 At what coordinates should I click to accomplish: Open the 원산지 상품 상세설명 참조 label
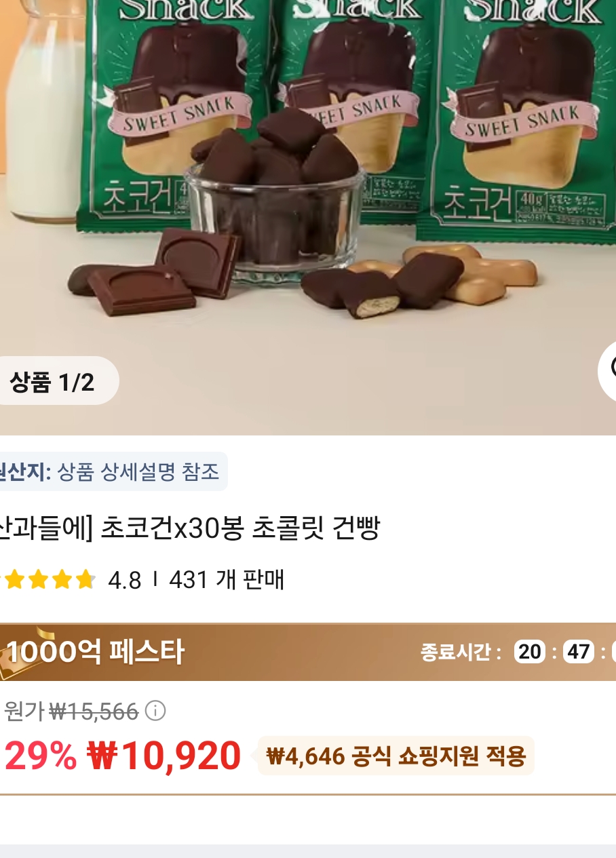pyautogui.click(x=112, y=471)
